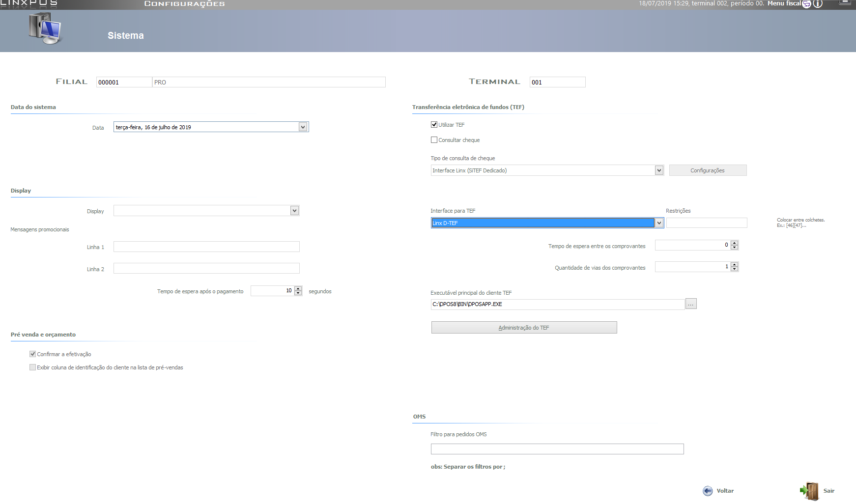
Task: Increase Tempo de espera entre os comprovantes
Action: pyautogui.click(x=735, y=243)
